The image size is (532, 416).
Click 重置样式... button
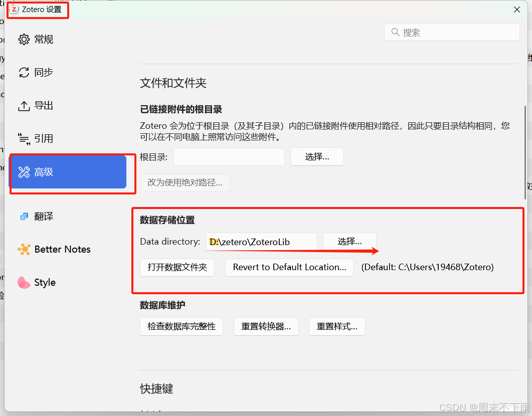[337, 326]
